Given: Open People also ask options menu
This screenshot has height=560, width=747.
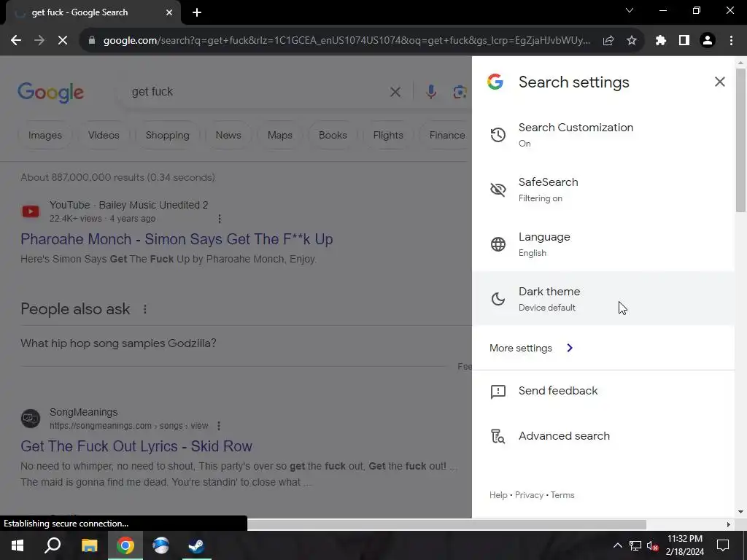Looking at the screenshot, I should [145, 309].
